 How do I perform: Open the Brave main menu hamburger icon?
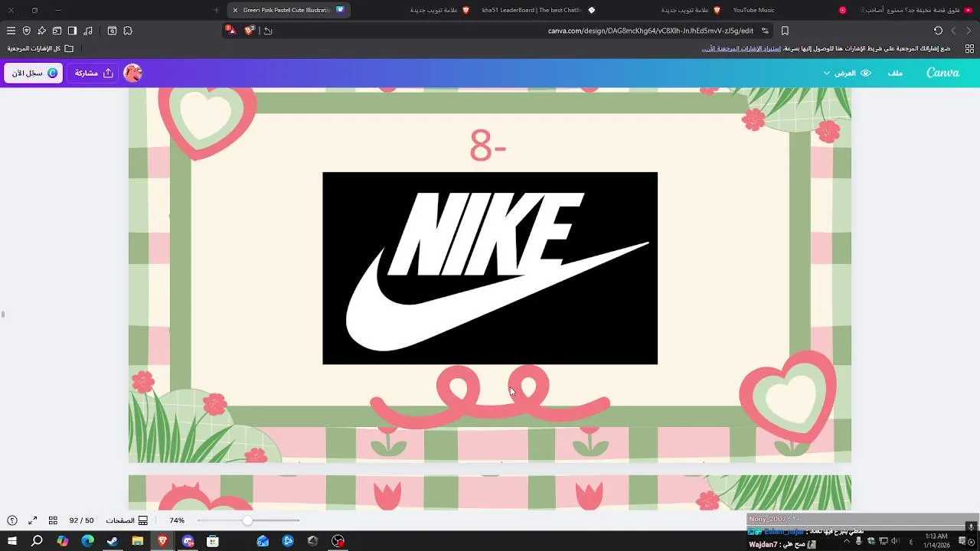11,31
